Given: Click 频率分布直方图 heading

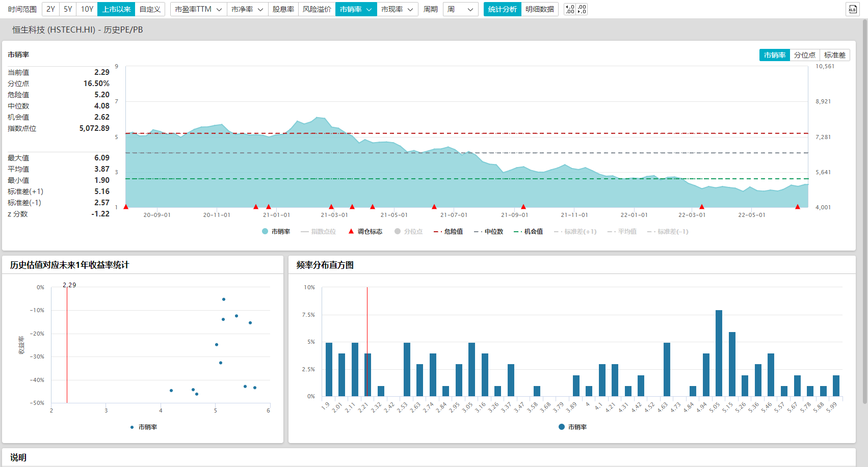Looking at the screenshot, I should pos(325,265).
